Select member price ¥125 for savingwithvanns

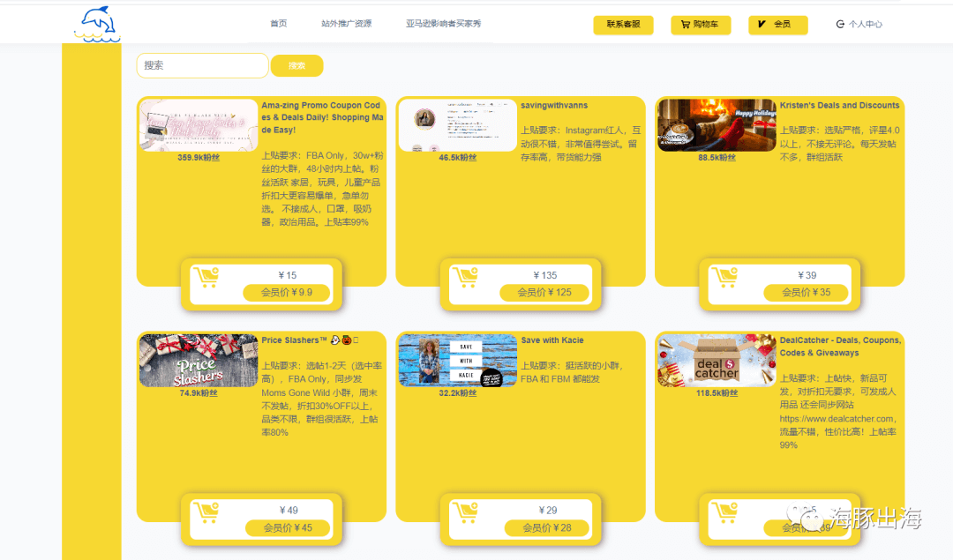pyautogui.click(x=544, y=293)
